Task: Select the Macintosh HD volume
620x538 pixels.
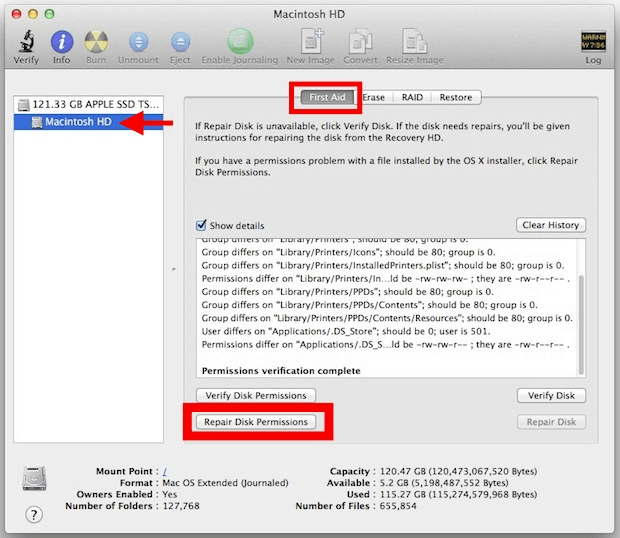Action: click(89, 122)
